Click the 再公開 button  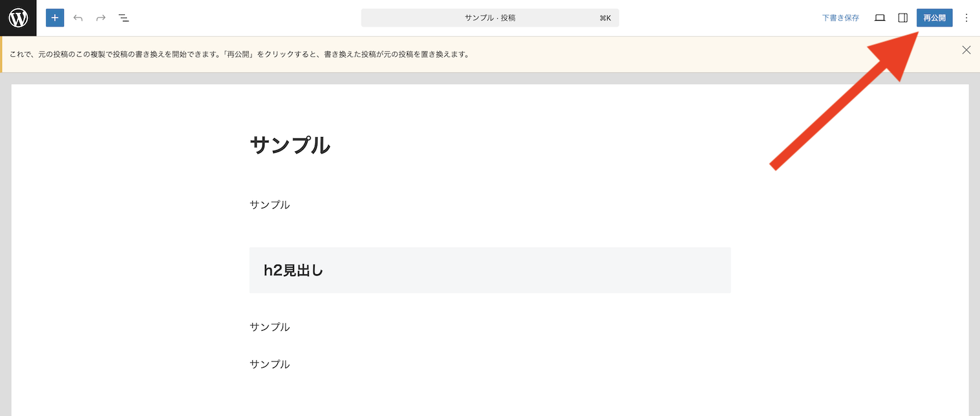click(x=934, y=18)
